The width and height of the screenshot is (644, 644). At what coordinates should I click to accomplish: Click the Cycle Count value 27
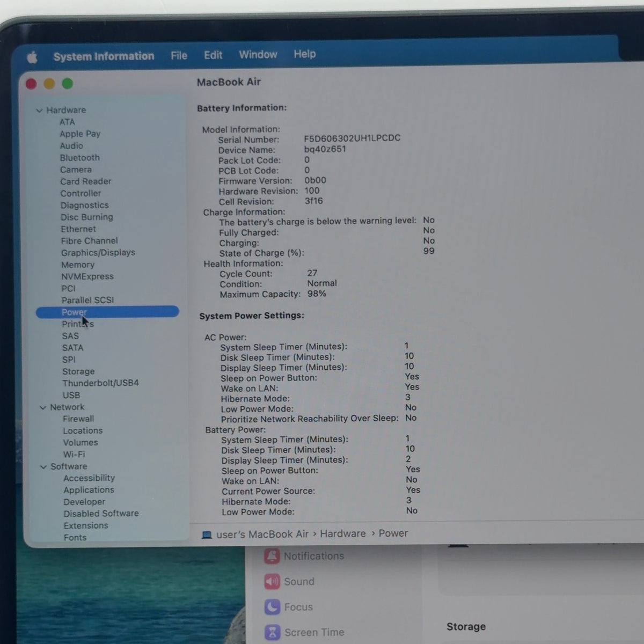tap(312, 273)
